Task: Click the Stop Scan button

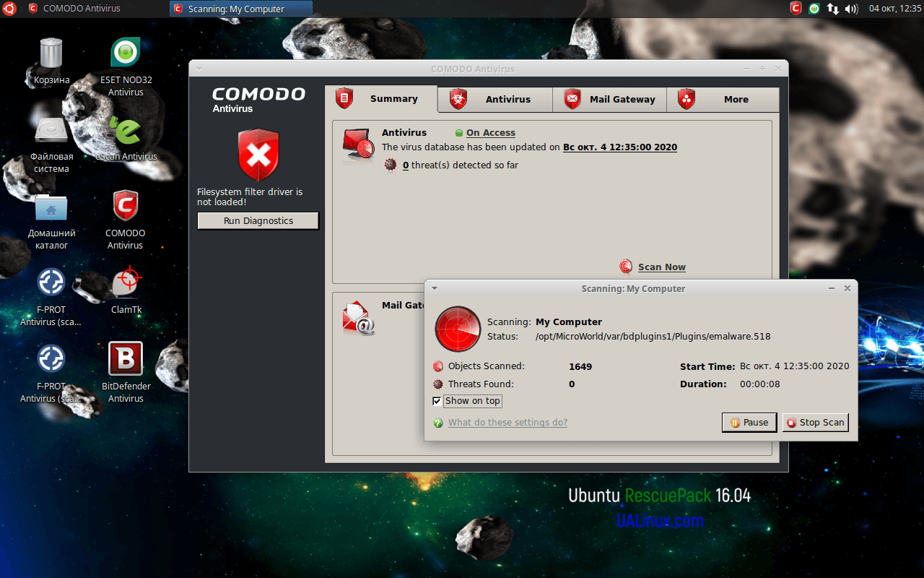Action: 816,423
